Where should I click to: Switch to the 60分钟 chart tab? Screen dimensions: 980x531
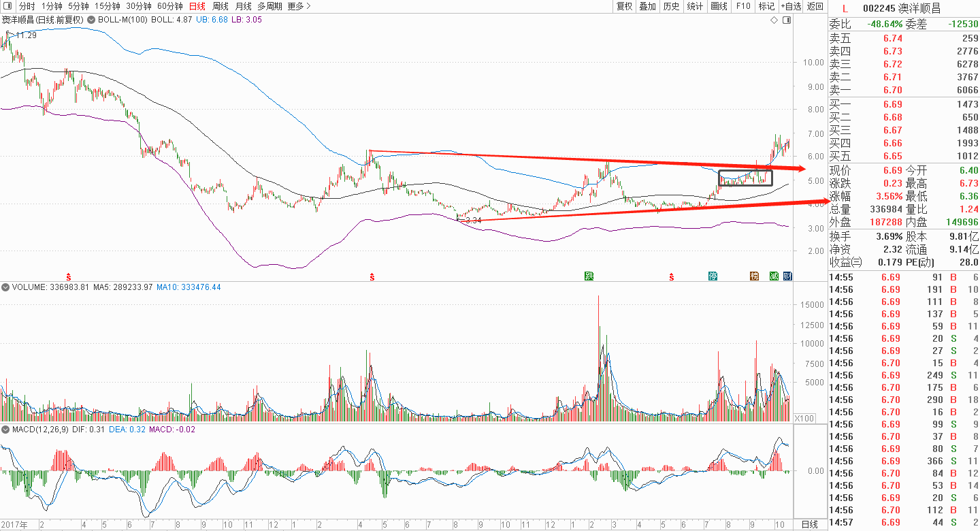coord(169,6)
